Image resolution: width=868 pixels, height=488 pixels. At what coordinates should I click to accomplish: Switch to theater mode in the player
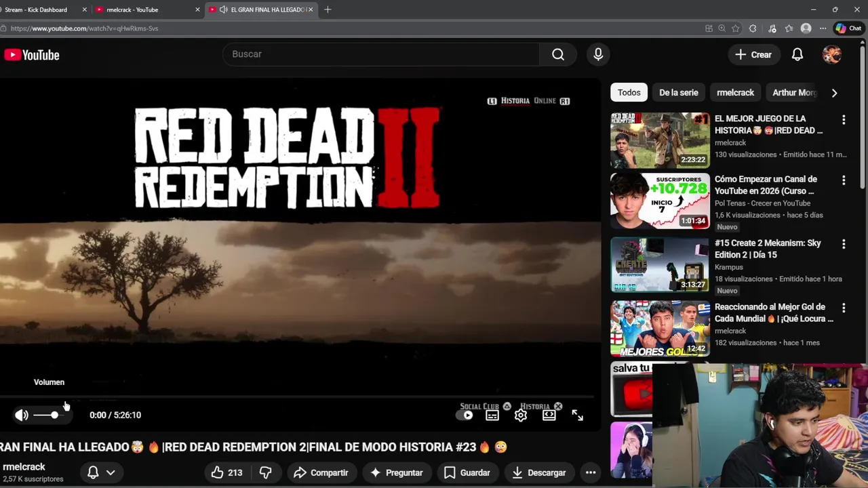[549, 415]
